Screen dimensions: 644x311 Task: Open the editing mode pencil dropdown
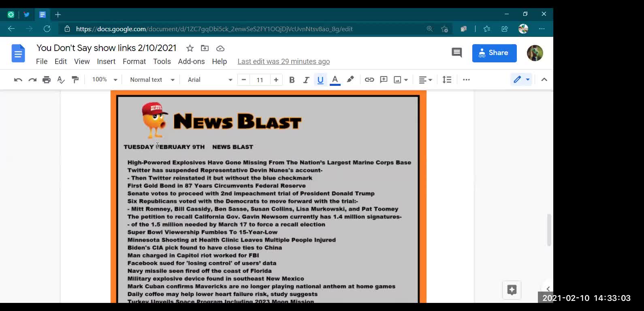pyautogui.click(x=521, y=80)
